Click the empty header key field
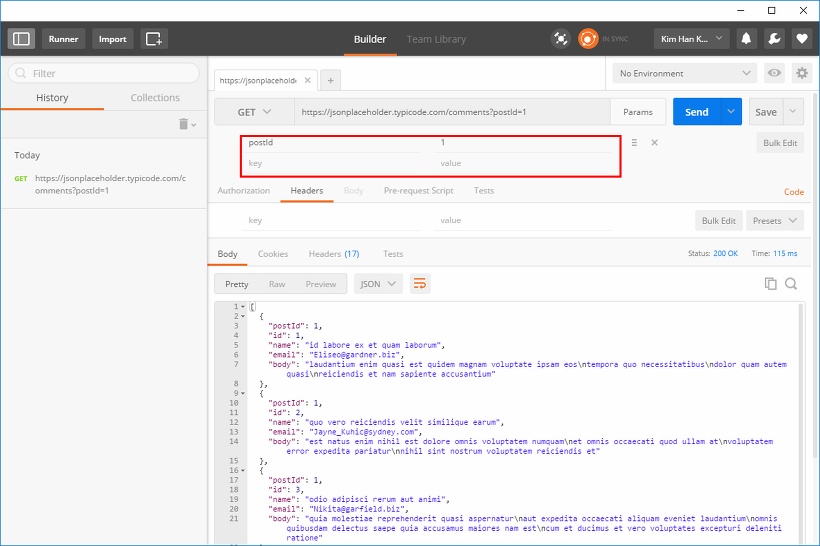This screenshot has height=546, width=820. coord(333,220)
